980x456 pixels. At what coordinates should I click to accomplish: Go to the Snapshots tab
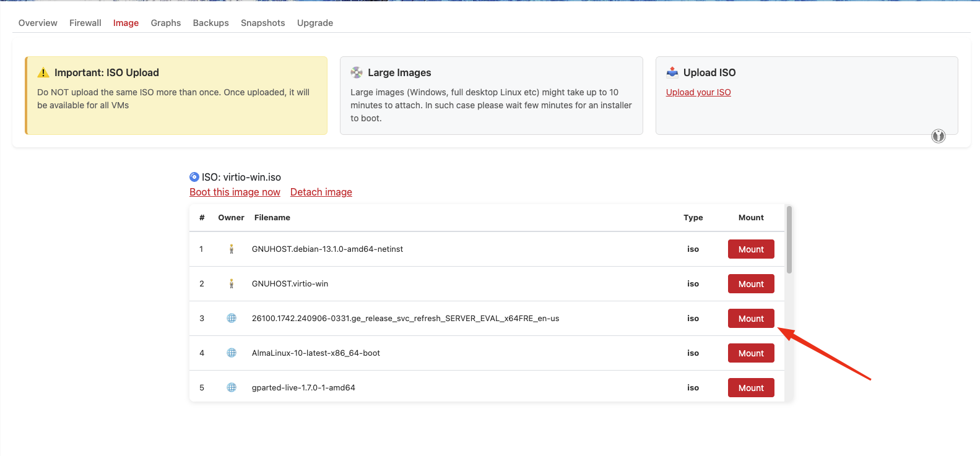click(262, 23)
